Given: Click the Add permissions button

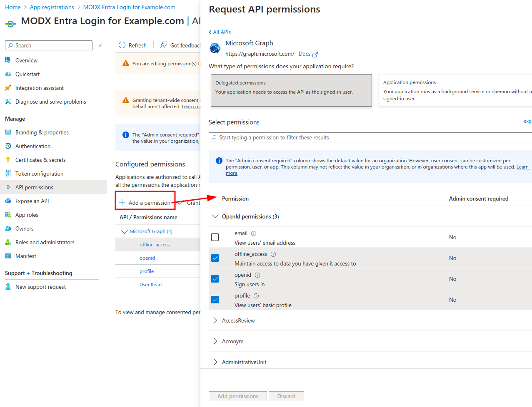Looking at the screenshot, I should coord(238,396).
